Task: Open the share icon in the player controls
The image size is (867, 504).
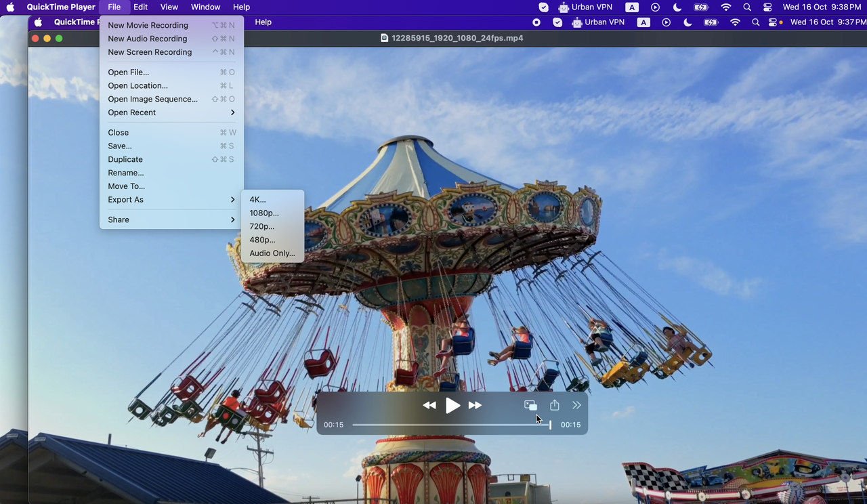Action: (555, 405)
